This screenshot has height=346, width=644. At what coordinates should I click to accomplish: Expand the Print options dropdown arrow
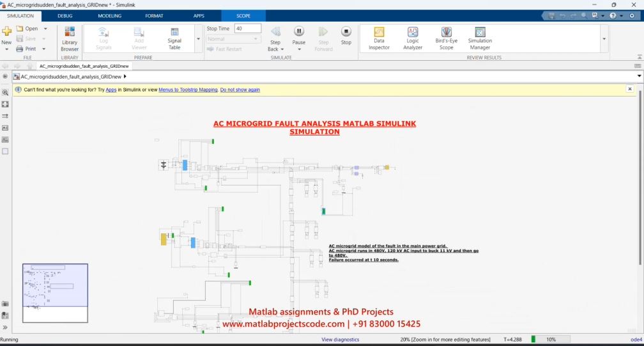(43, 49)
